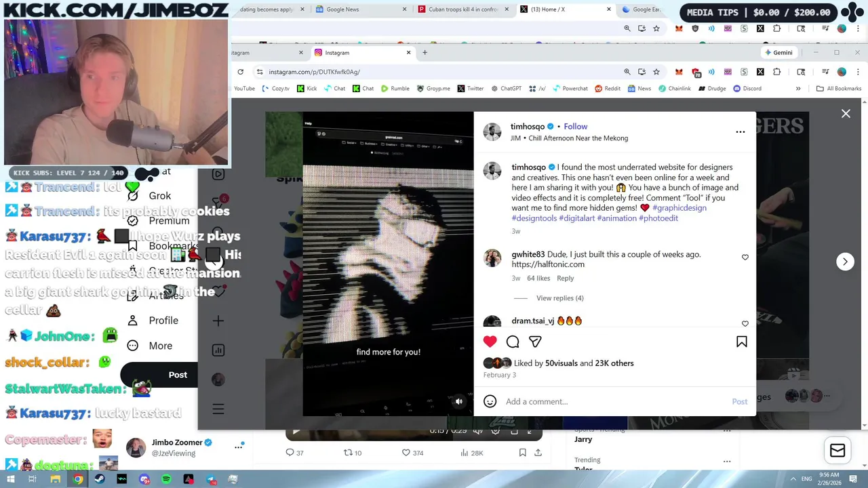Open gwhite83's profile from the comment
868x488 pixels.
pos(528,254)
